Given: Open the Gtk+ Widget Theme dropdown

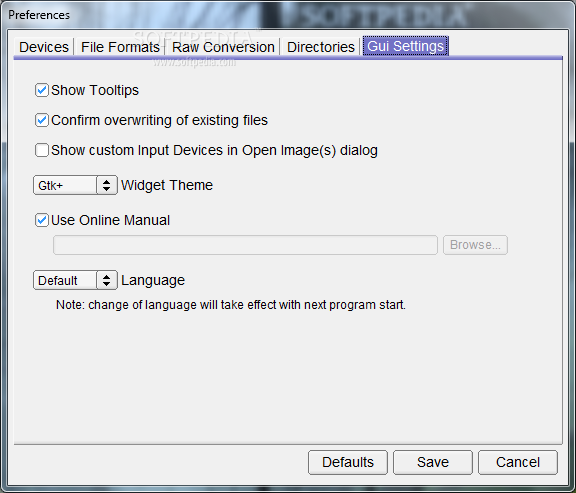Looking at the screenshot, I should coord(75,185).
